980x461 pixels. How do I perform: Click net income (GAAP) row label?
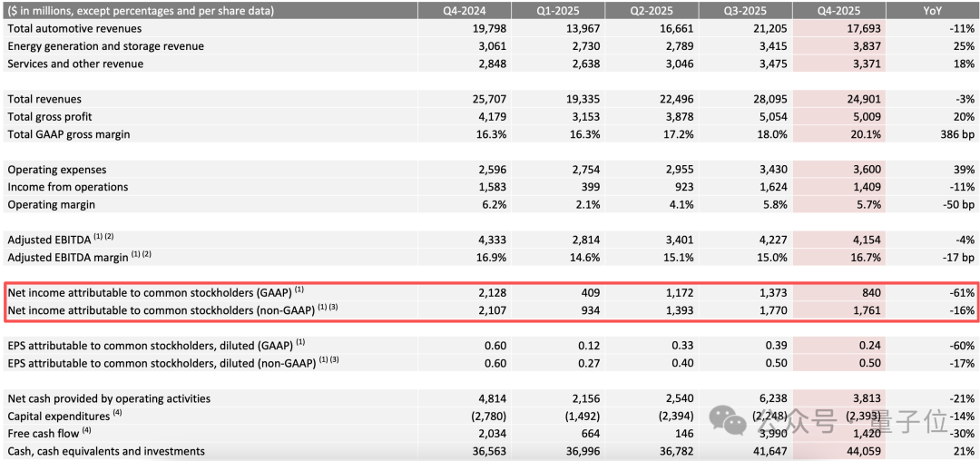pyautogui.click(x=156, y=292)
